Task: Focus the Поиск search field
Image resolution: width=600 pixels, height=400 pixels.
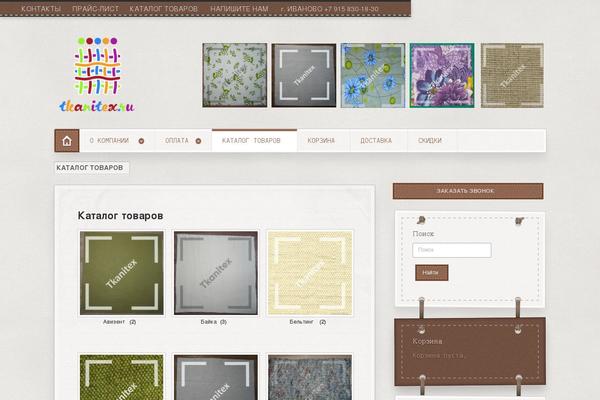Action: [452, 250]
